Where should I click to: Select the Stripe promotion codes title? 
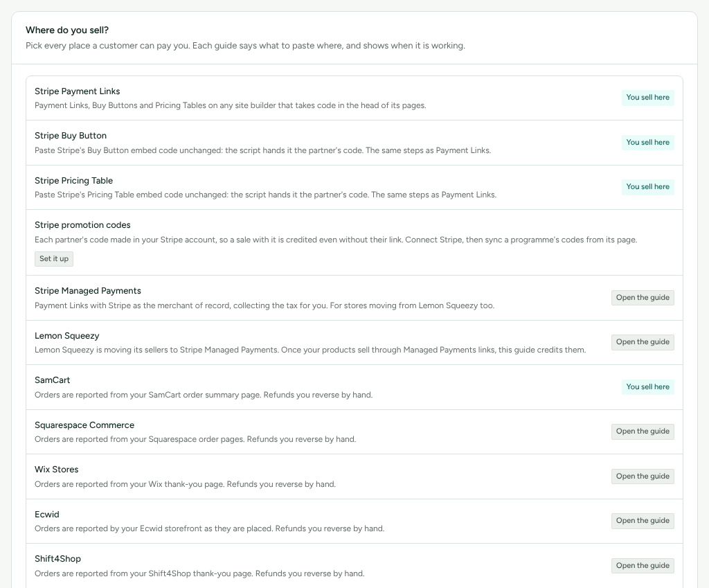coord(83,225)
